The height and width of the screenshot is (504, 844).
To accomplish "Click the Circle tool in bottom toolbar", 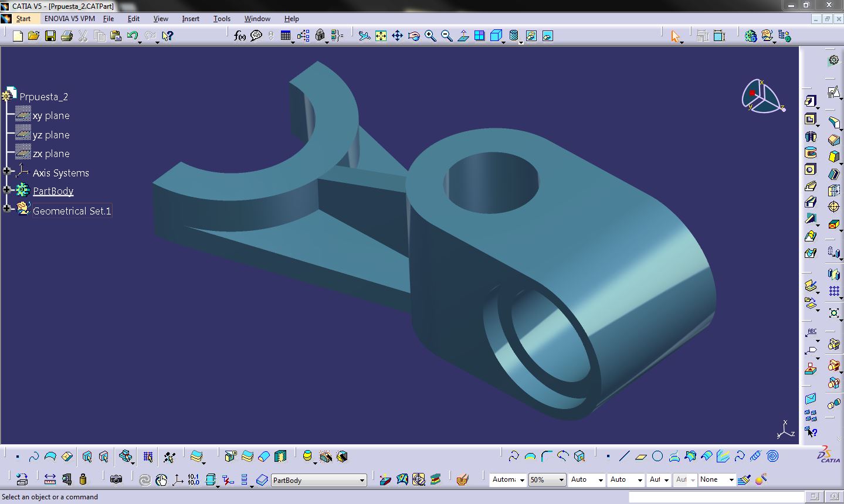I will pos(657,456).
